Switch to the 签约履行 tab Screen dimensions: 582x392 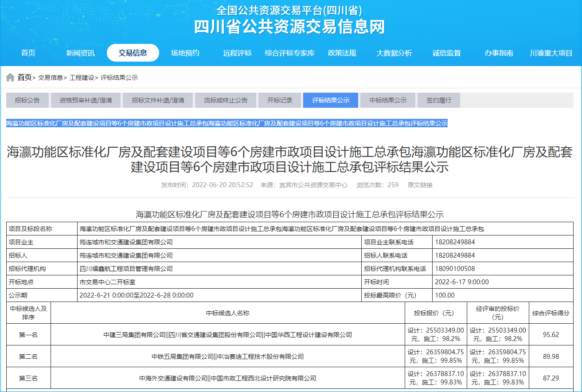click(x=439, y=100)
